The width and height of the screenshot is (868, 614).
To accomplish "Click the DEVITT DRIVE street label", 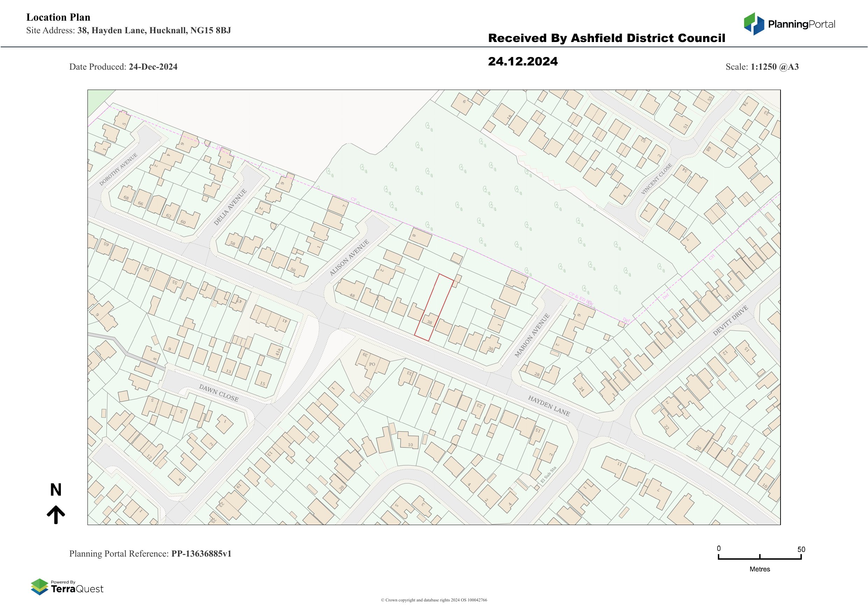I will click(730, 321).
